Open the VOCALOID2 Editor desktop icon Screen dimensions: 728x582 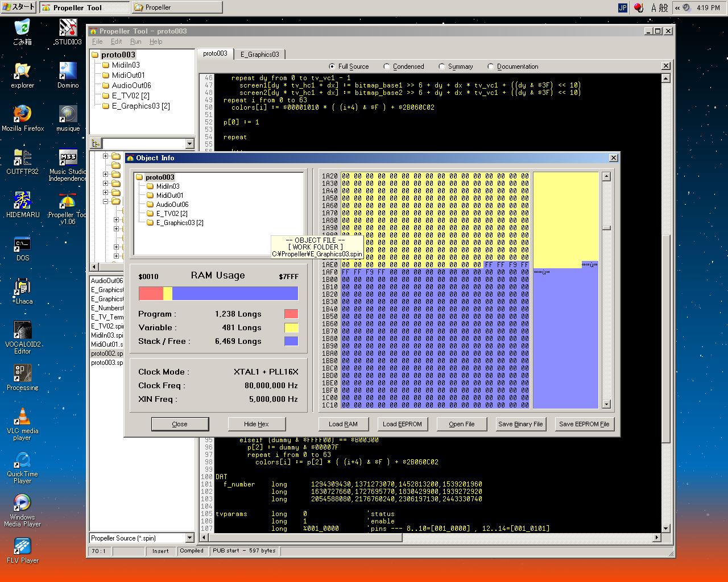click(x=22, y=330)
